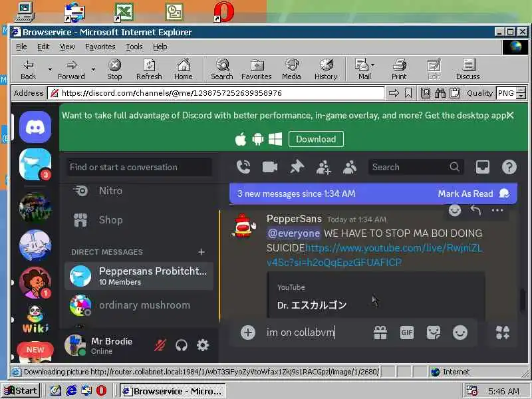
Task: Create a new direct message
Action: click(x=201, y=252)
